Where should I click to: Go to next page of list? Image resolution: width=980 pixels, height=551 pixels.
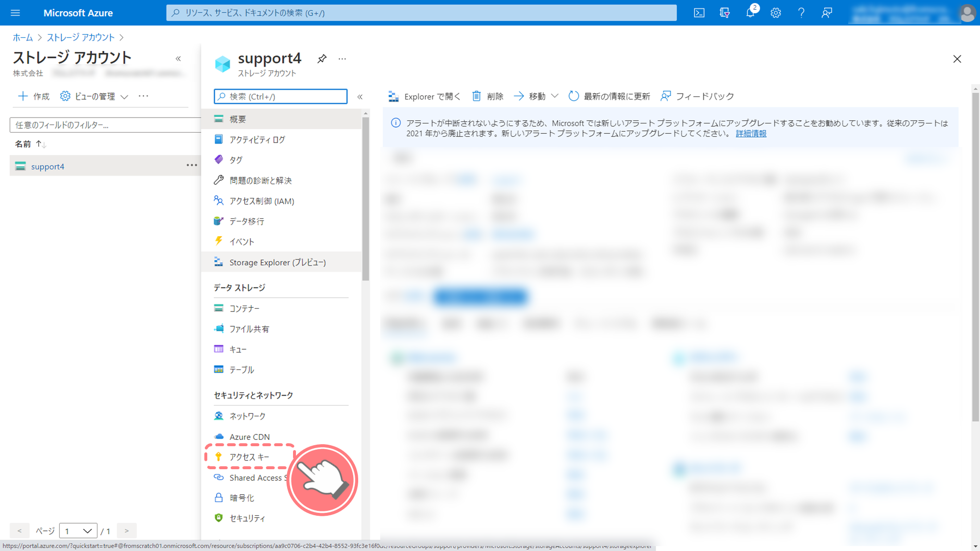[126, 530]
